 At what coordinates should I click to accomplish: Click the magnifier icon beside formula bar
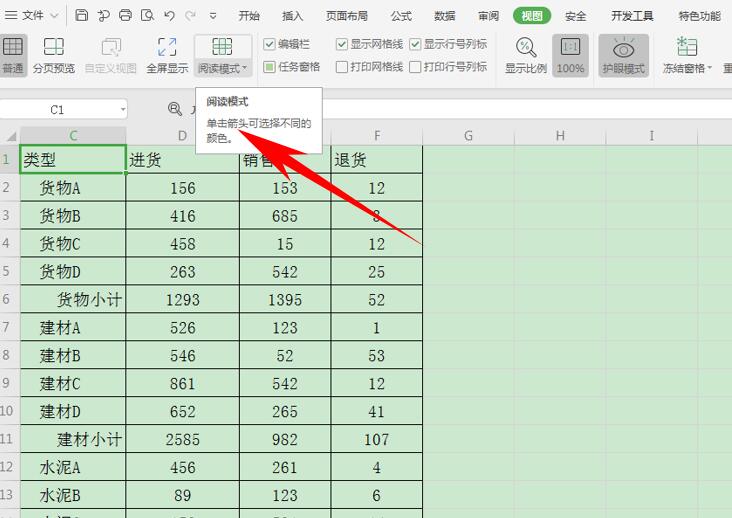175,109
